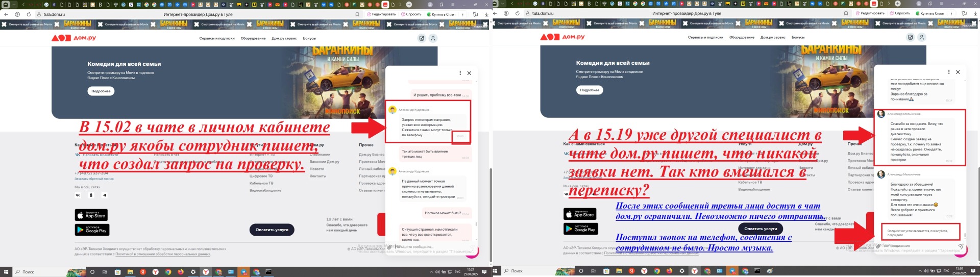Click tula.dom.ru address bar in right browser

point(543,13)
